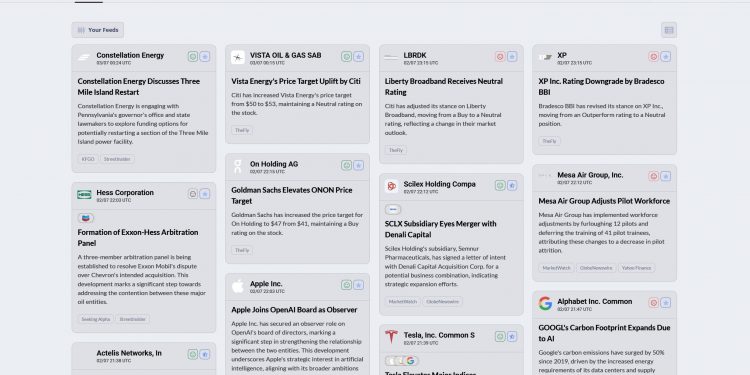Click the related company chip under Scilex Holding

click(x=393, y=210)
